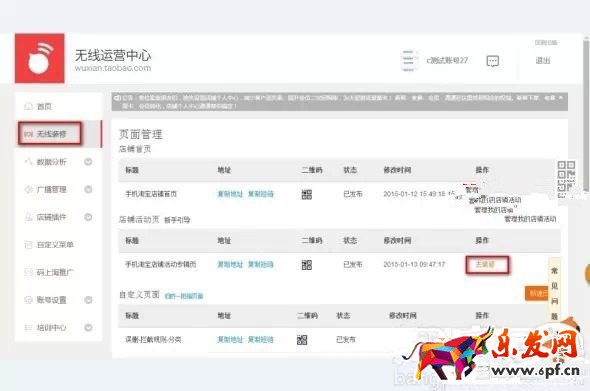Image resolution: width=590 pixels, height=391 pixels.
Task: Click 复制短链 in the 自定义页面 row
Action: click(x=260, y=340)
